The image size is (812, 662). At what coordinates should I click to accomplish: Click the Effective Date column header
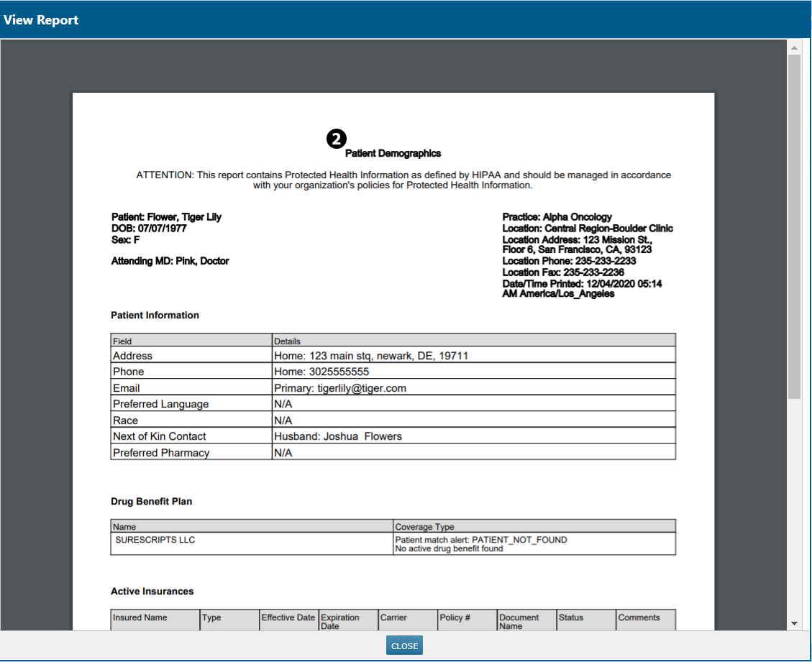pyautogui.click(x=288, y=617)
